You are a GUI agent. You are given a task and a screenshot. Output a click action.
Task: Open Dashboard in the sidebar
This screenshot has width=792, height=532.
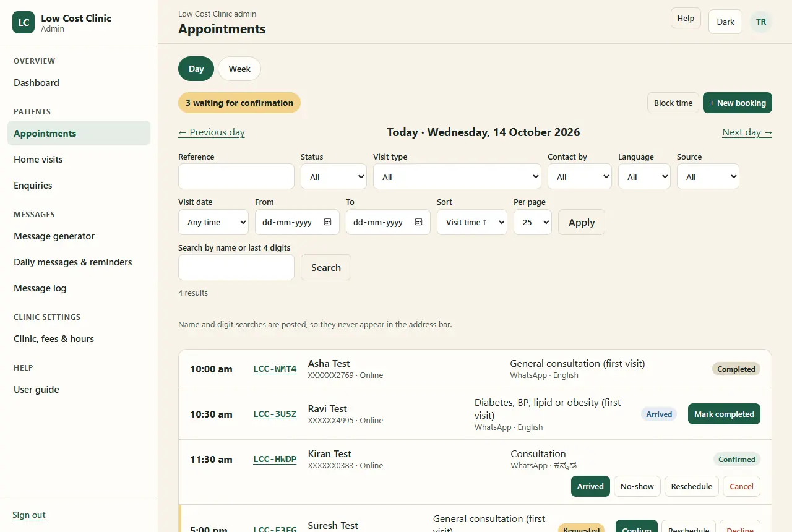[79, 83]
